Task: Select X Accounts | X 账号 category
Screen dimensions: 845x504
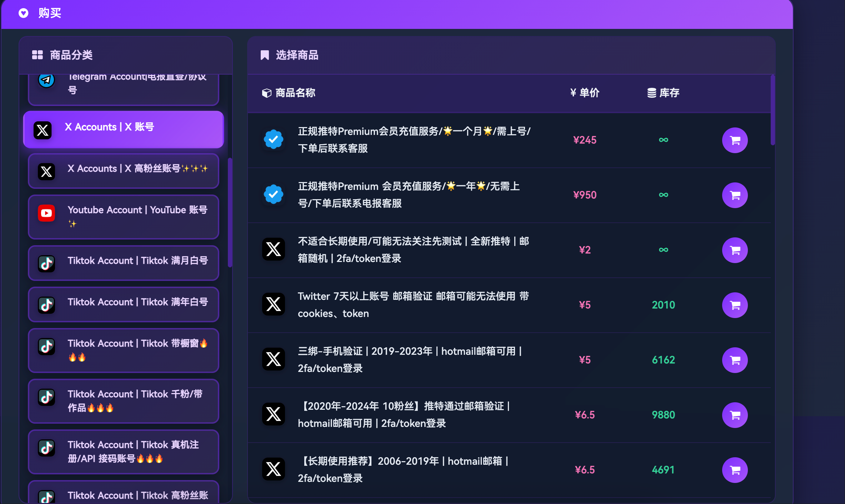Action: (123, 129)
